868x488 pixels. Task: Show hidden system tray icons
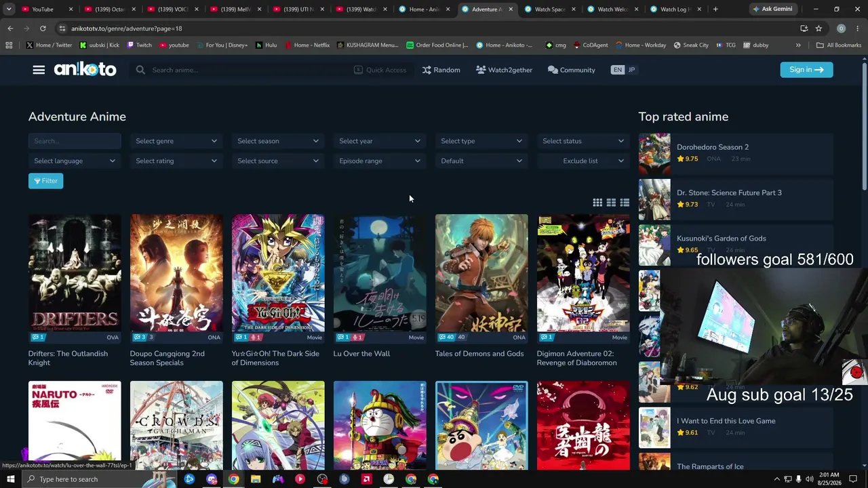pyautogui.click(x=776, y=479)
